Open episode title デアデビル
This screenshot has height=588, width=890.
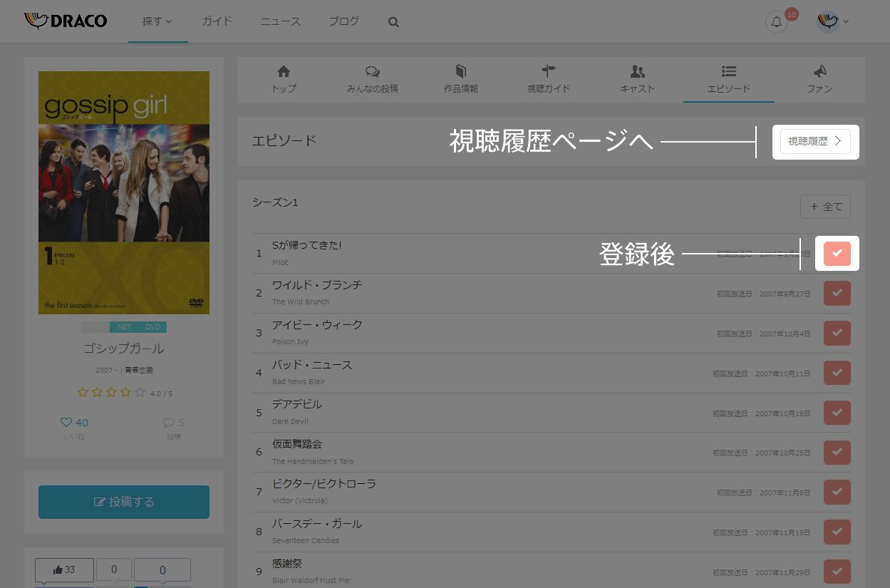297,404
